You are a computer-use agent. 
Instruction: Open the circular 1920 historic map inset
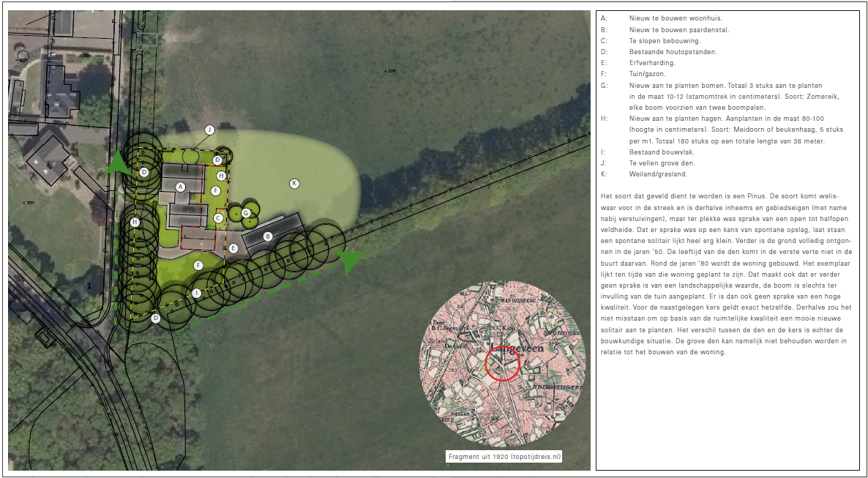(x=503, y=364)
